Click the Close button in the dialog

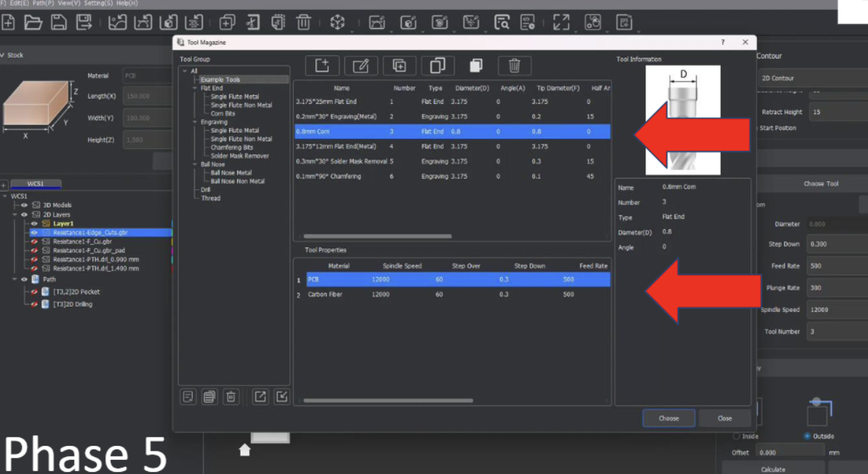[725, 418]
